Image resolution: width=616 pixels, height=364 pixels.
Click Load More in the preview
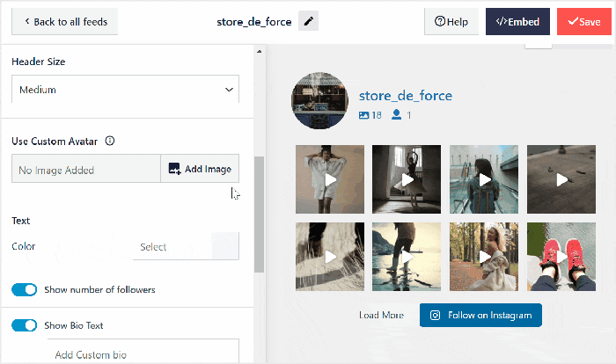pos(381,316)
